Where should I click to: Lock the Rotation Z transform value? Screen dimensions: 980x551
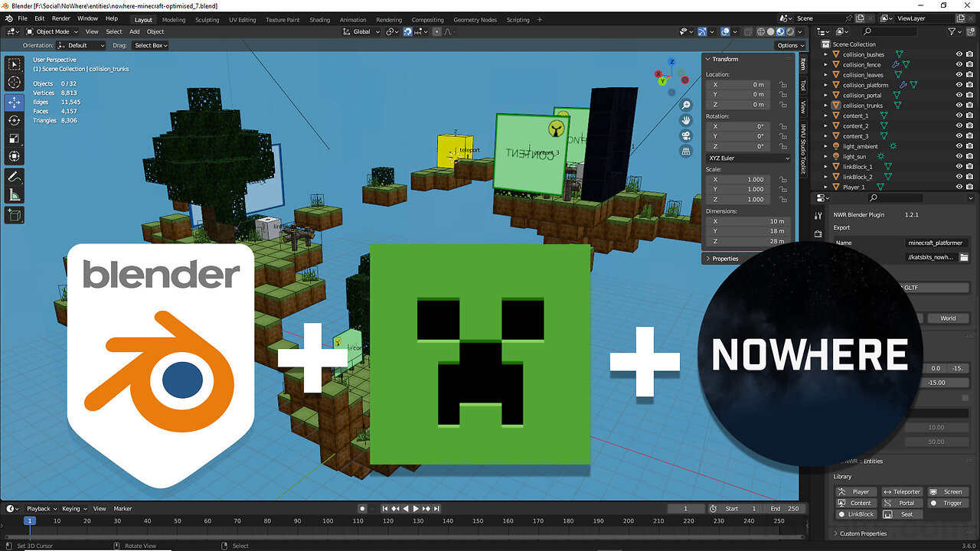click(x=782, y=146)
